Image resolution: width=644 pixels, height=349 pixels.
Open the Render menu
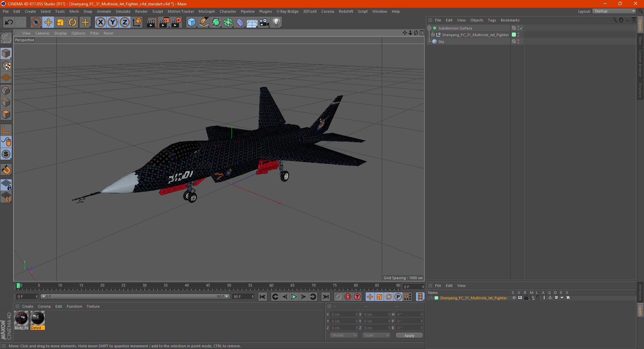141,11
